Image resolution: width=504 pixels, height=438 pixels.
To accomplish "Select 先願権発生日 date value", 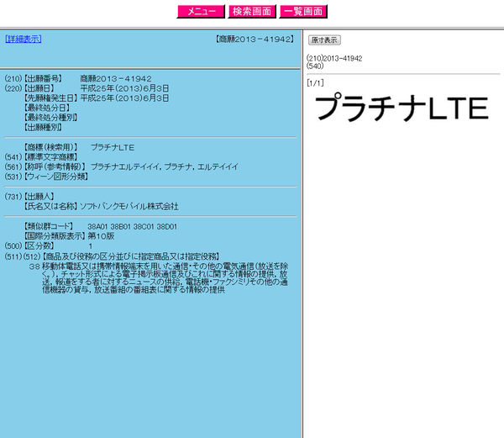I will 124,98.
